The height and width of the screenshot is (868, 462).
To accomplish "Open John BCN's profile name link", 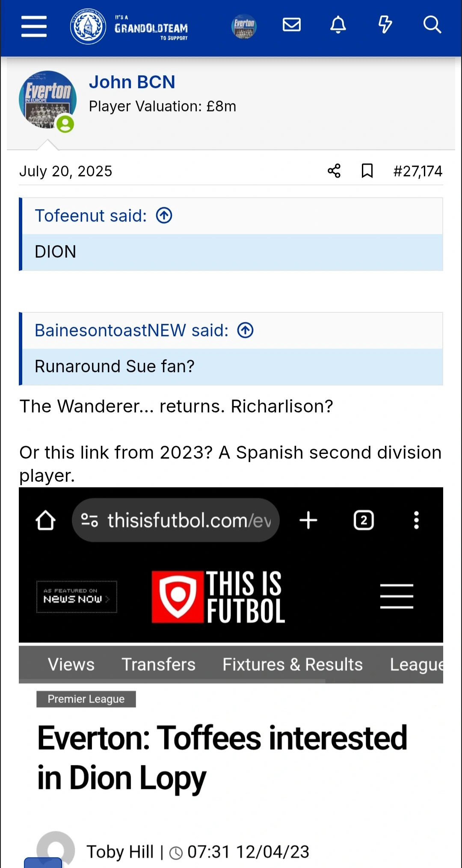I will [x=132, y=82].
